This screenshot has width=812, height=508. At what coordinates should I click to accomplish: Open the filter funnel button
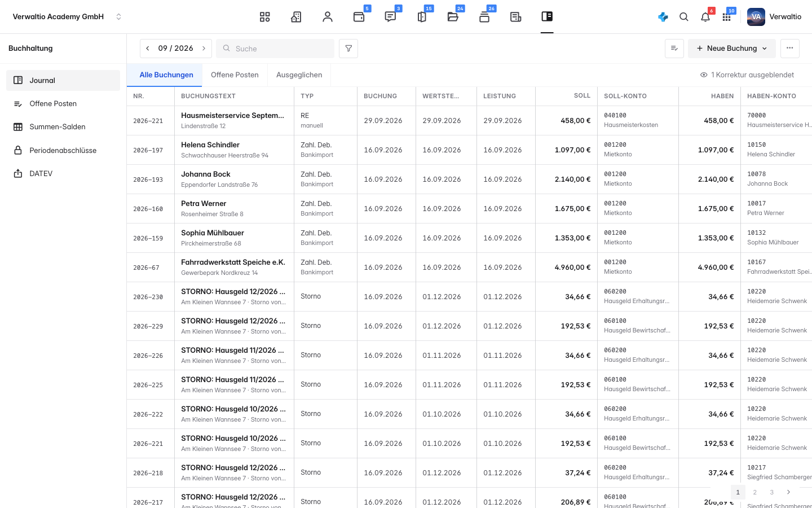point(348,49)
